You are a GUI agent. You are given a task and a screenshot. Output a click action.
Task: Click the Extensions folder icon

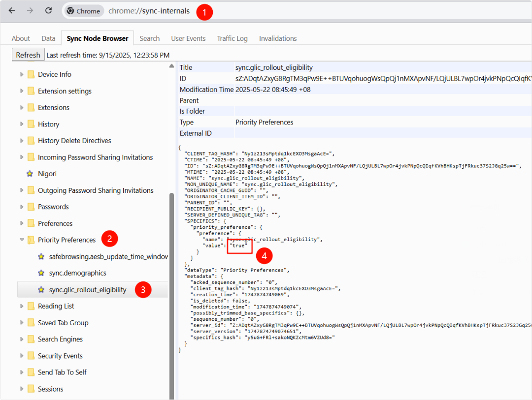(x=31, y=107)
